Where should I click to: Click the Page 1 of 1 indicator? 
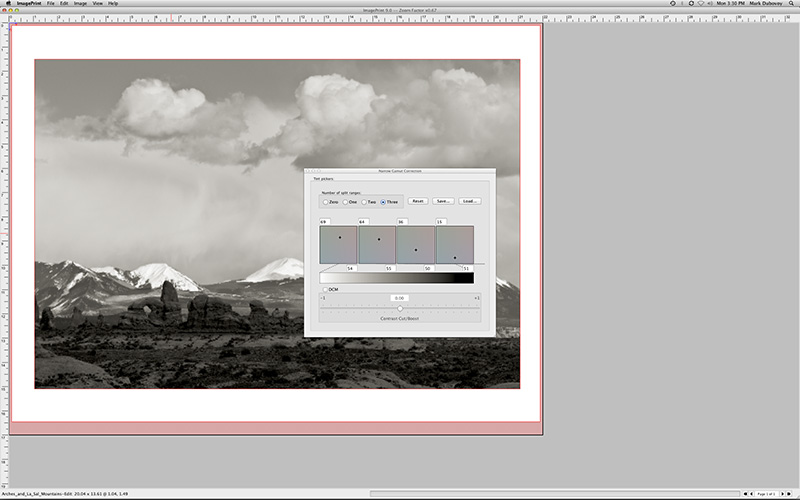(x=767, y=494)
